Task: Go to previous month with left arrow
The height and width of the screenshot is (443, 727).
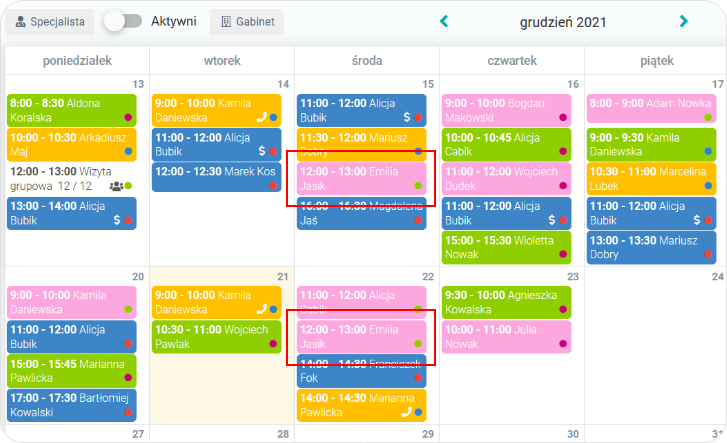Action: 444,21
